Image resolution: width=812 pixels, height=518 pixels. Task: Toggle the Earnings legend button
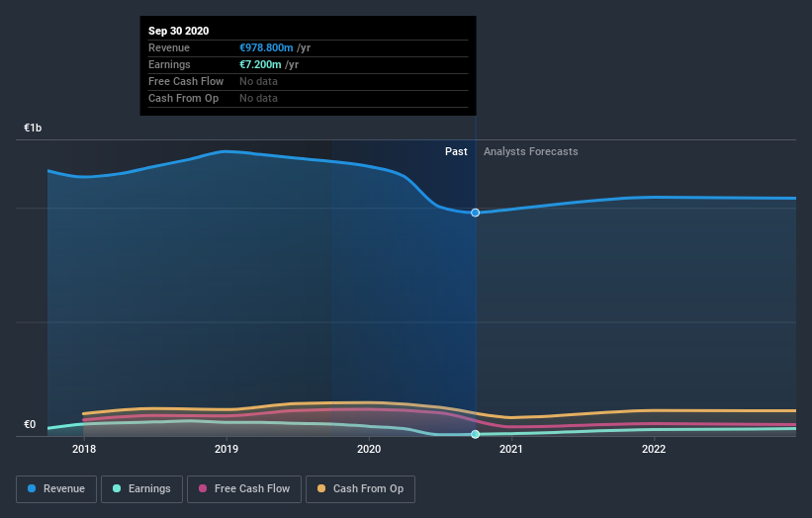pos(141,489)
